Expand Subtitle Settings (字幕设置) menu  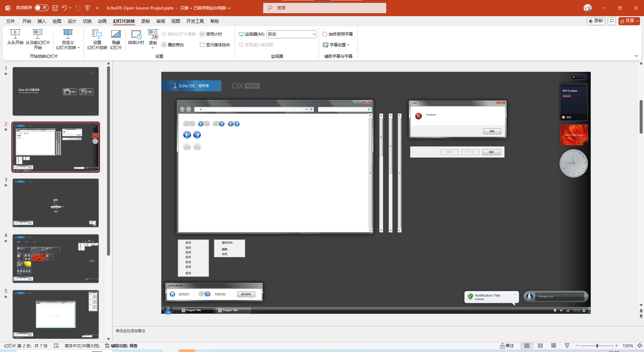[336, 45]
